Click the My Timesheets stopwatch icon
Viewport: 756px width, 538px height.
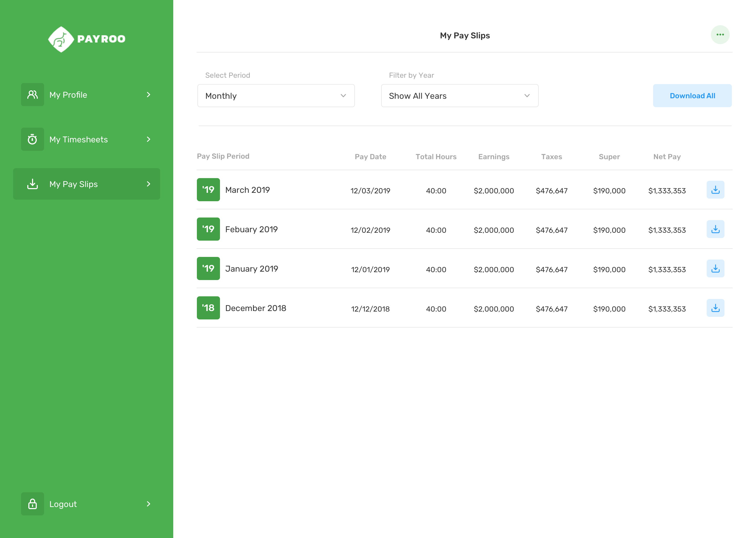point(33,139)
